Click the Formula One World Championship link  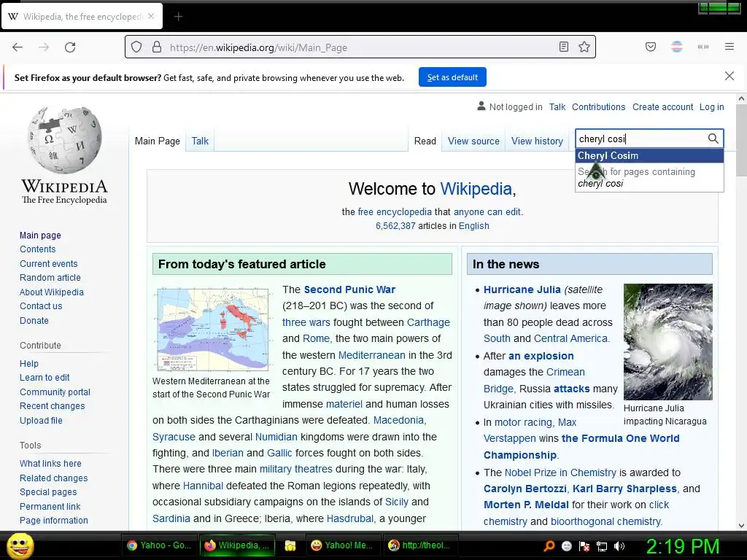pyautogui.click(x=581, y=447)
